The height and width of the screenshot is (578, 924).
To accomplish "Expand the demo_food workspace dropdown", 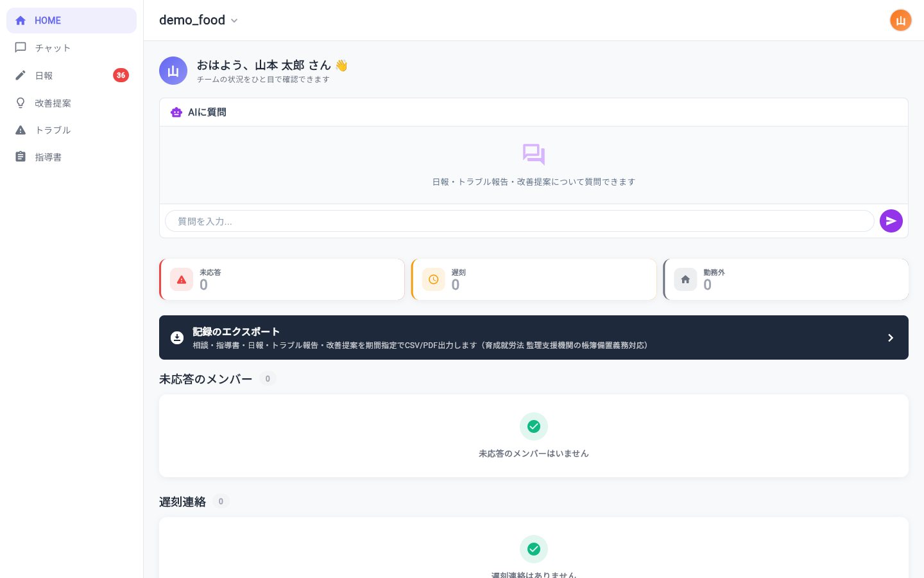I will (199, 21).
